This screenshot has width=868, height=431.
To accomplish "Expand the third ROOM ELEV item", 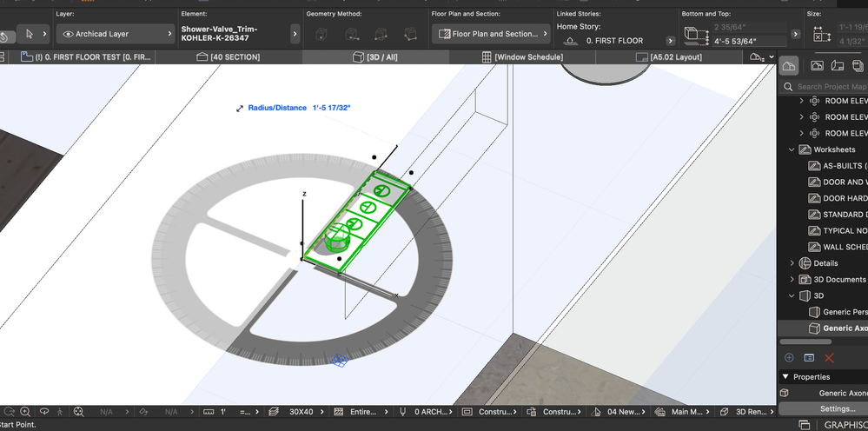I will pyautogui.click(x=801, y=133).
